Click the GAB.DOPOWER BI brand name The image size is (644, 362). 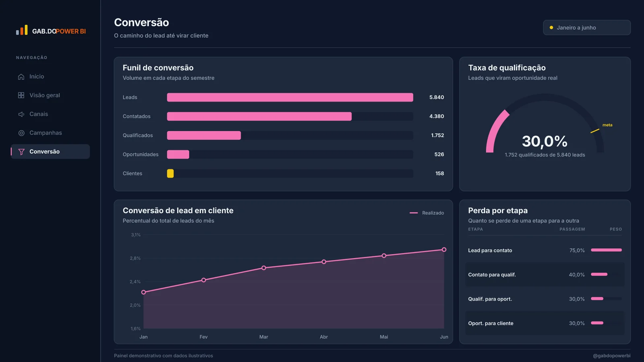59,31
